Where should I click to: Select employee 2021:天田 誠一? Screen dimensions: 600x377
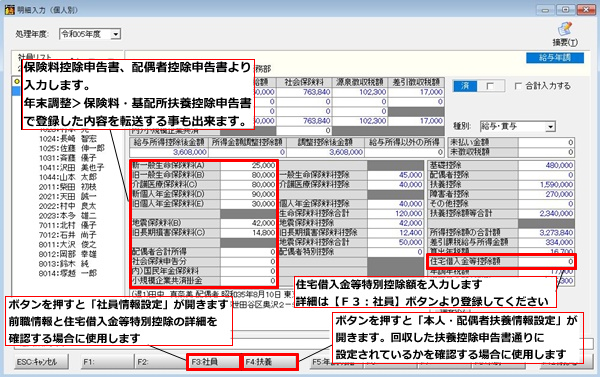coord(68,196)
